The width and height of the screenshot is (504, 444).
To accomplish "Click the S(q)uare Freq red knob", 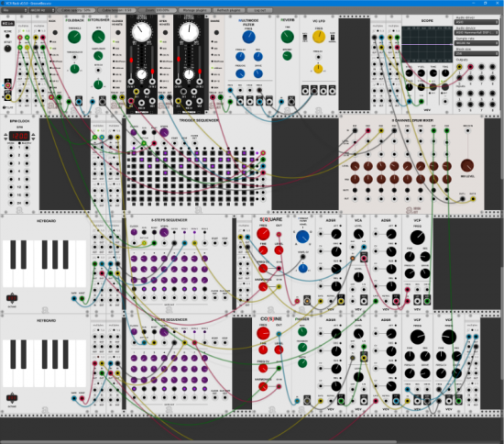I will pyautogui.click(x=263, y=234).
